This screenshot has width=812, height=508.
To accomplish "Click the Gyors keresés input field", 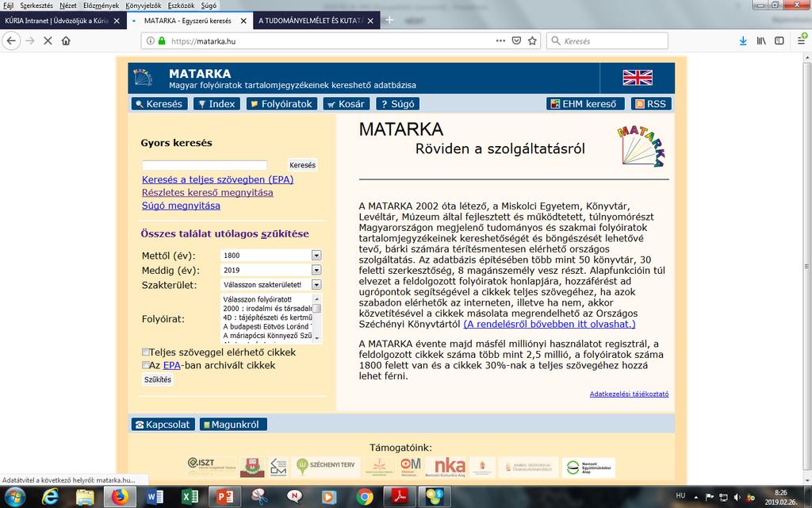I will [x=205, y=165].
